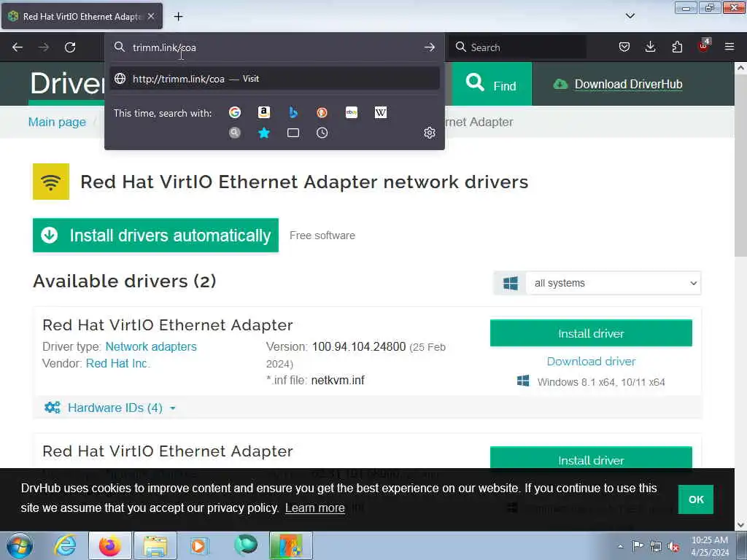747x560 pixels.
Task: Go to the Main page breadcrumb
Action: [57, 122]
